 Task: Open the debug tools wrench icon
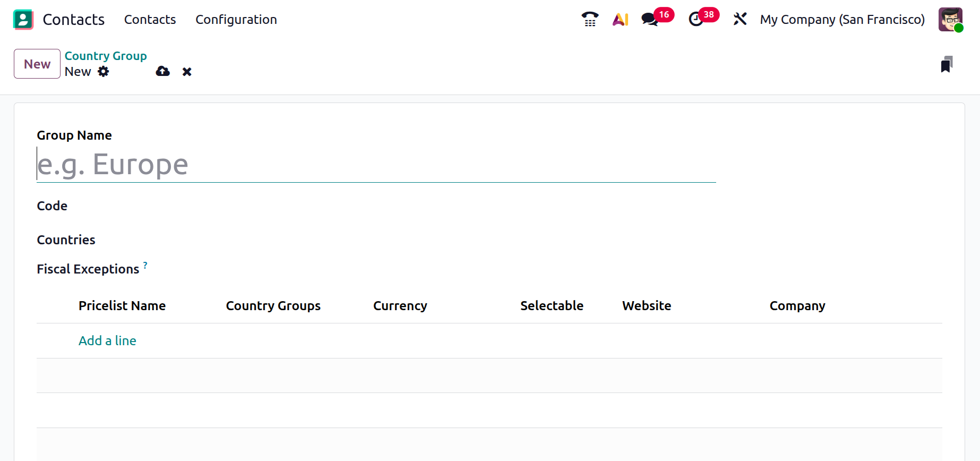tap(740, 20)
